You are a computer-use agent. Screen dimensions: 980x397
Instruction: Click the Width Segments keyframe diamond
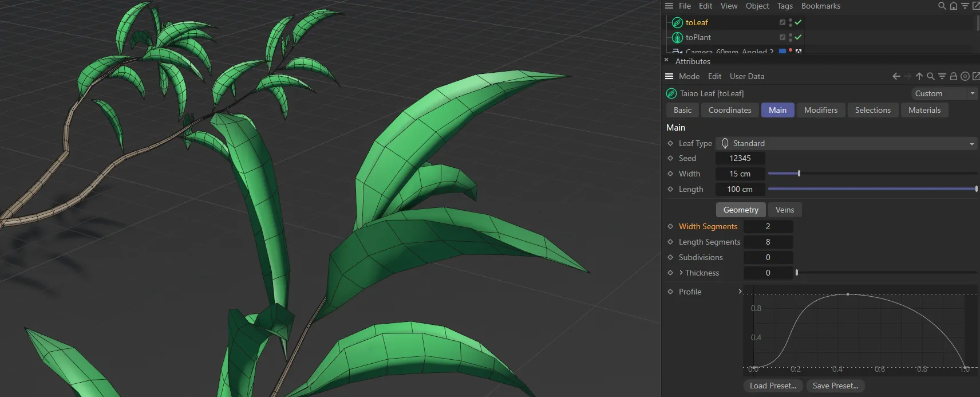pos(670,226)
